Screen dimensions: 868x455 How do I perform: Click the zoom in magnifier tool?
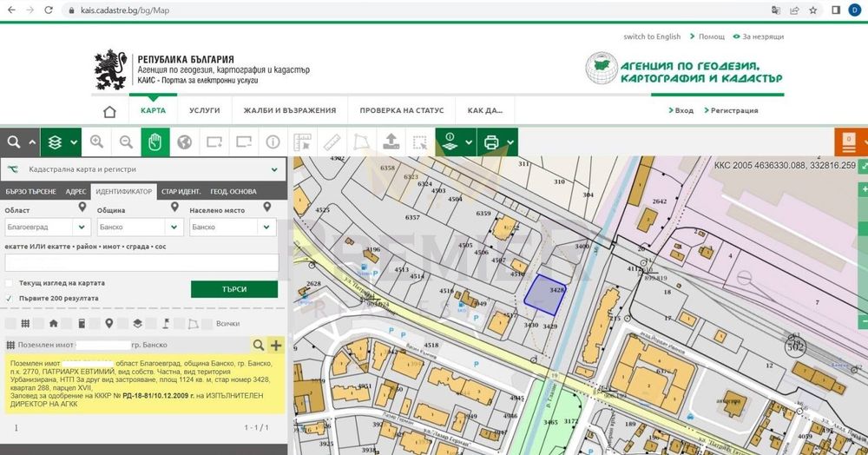(x=96, y=142)
